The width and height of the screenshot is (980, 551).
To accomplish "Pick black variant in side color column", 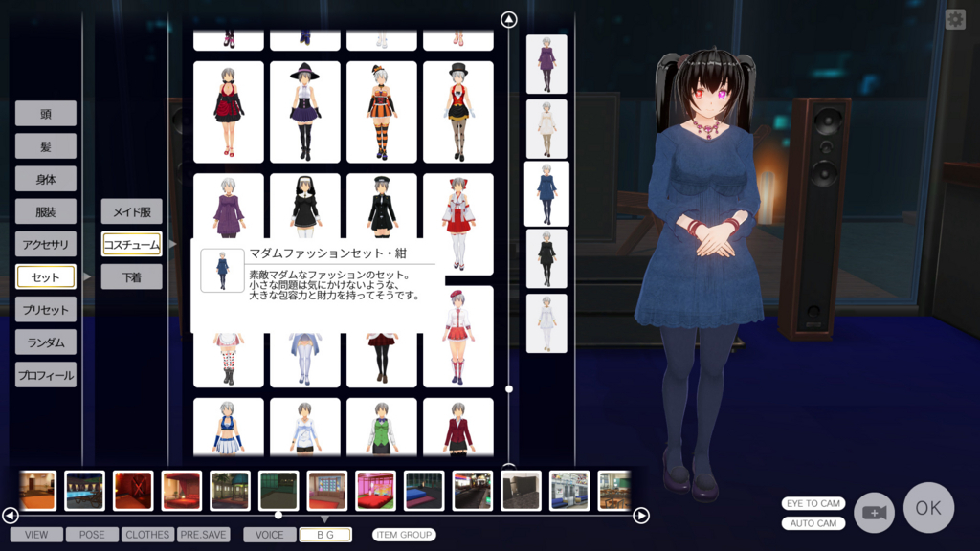I will pos(546,258).
